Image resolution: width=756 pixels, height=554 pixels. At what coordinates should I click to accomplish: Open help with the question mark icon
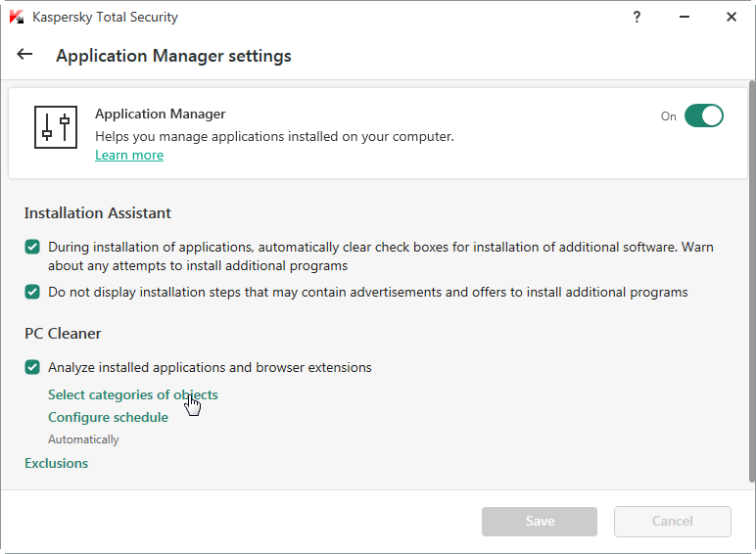point(638,17)
